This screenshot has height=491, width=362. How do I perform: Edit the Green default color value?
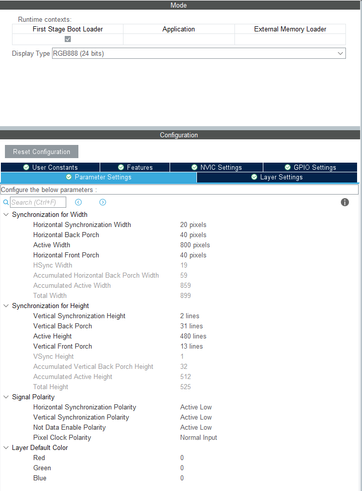(182, 468)
